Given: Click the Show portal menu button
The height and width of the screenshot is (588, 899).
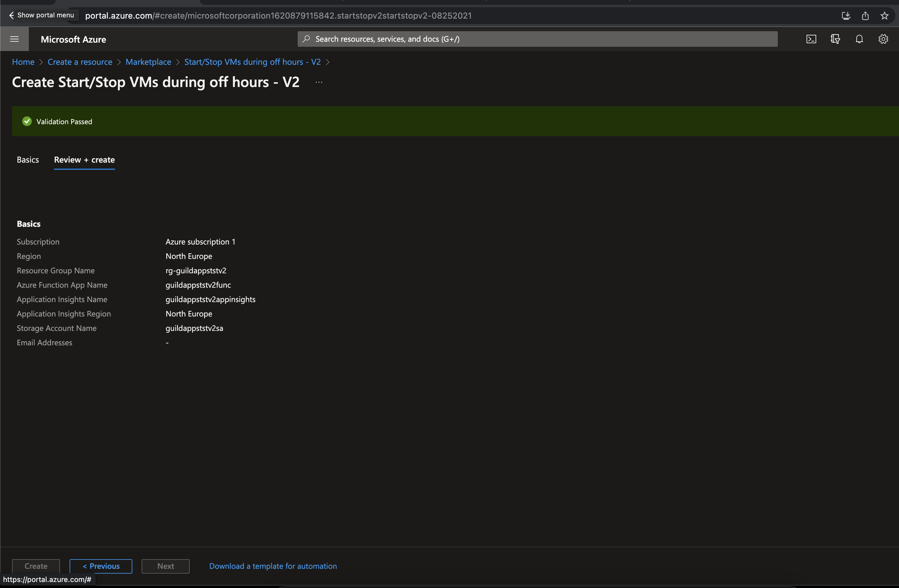Looking at the screenshot, I should click(41, 15).
